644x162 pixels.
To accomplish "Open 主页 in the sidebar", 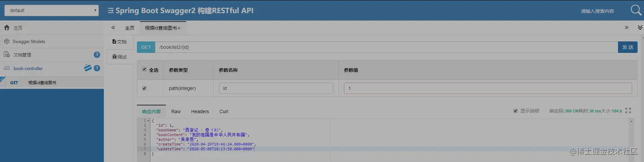I will [x=52, y=28].
